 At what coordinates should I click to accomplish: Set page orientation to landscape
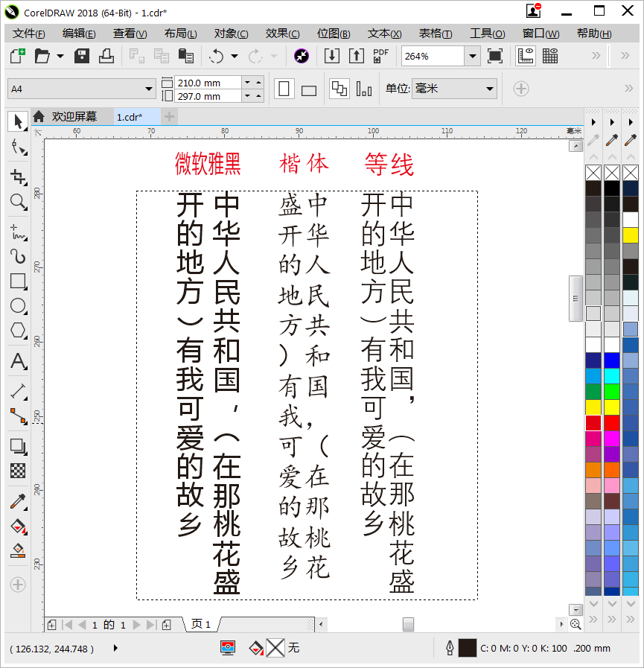pyautogui.click(x=309, y=90)
